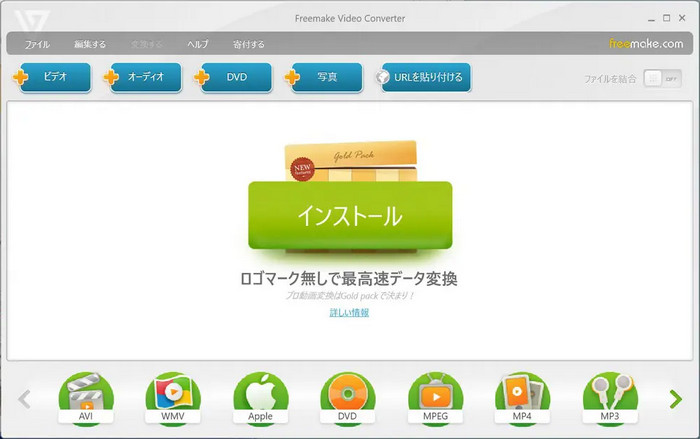Click the Gold Pack card image
This screenshot has height=439, width=700.
coord(350,161)
